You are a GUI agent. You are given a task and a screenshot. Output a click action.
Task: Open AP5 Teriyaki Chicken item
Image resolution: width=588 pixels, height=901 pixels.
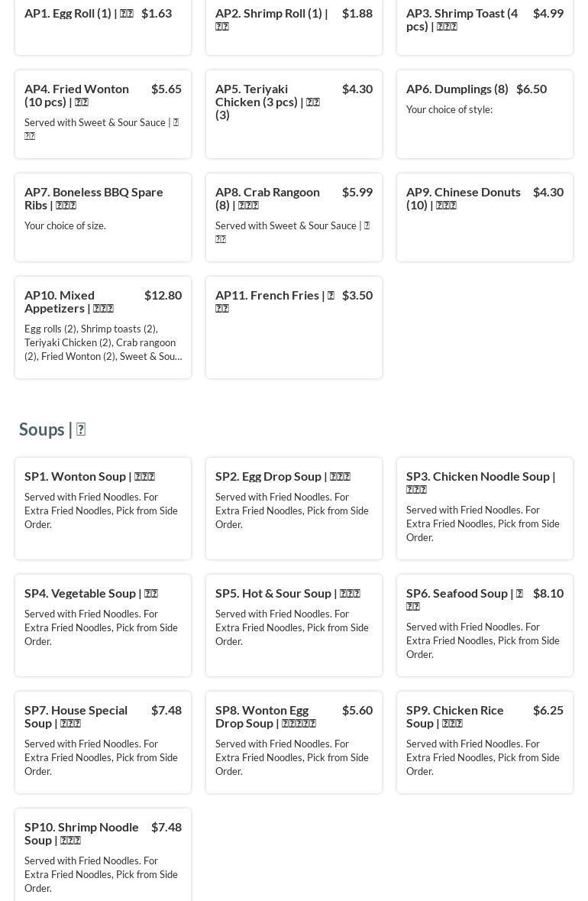point(293,114)
